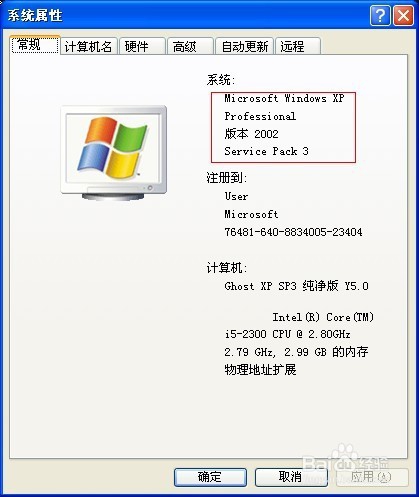Click the product ID 76481-640-8834005-23404
The height and width of the screenshot is (497, 419).
[x=293, y=232]
